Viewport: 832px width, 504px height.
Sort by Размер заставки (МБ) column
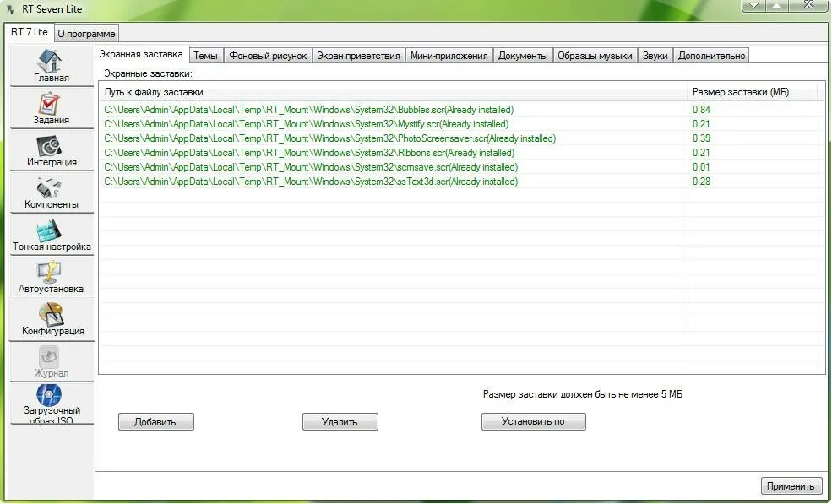753,92
